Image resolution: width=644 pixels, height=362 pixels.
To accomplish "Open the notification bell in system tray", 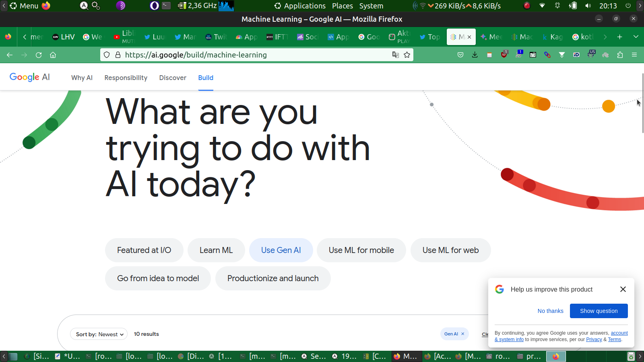I will [x=557, y=6].
